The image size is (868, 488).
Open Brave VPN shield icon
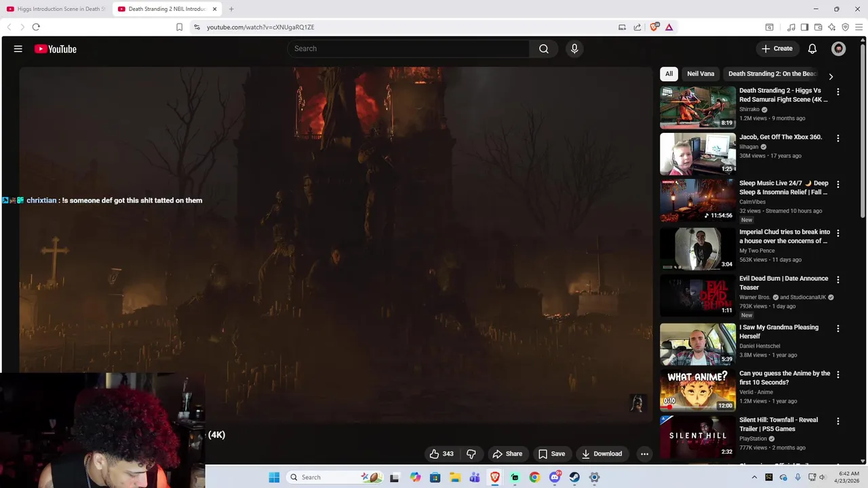846,27
